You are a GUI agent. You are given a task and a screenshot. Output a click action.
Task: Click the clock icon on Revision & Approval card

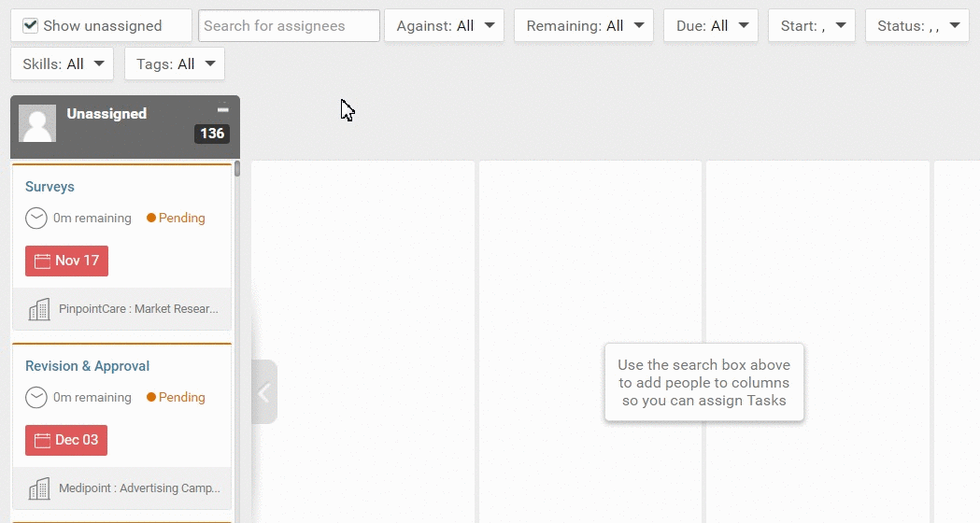point(36,398)
